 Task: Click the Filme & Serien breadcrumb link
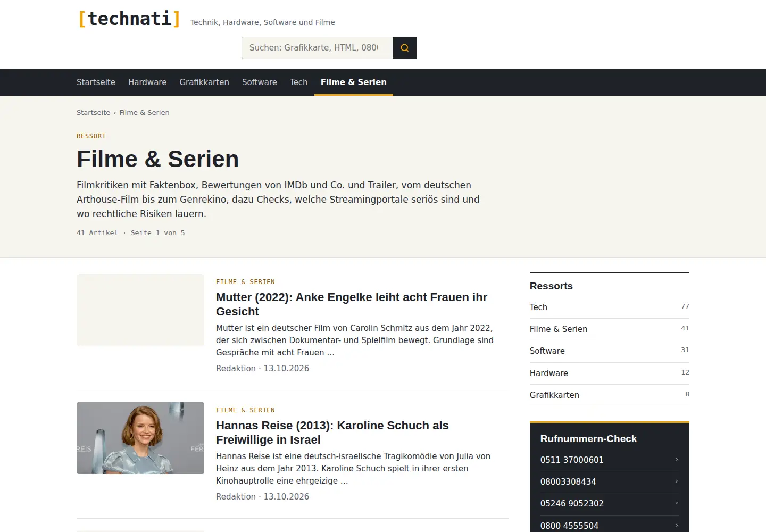(x=144, y=112)
